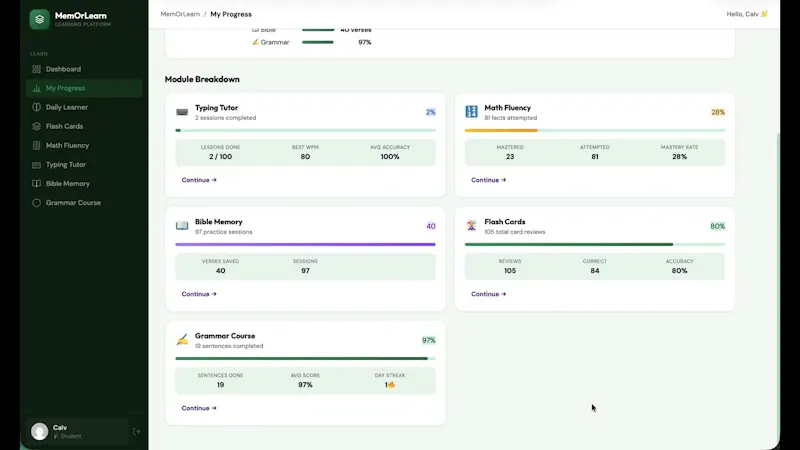Click the Sentences Done value 19
This screenshot has height=450, width=800.
point(220,385)
